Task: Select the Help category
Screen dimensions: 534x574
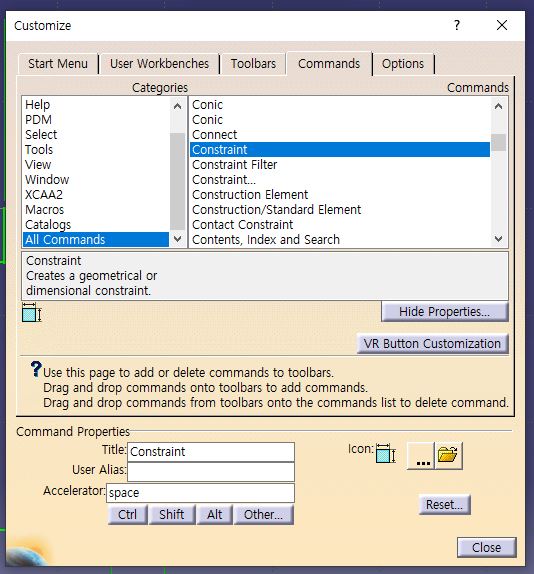Action: pos(96,105)
